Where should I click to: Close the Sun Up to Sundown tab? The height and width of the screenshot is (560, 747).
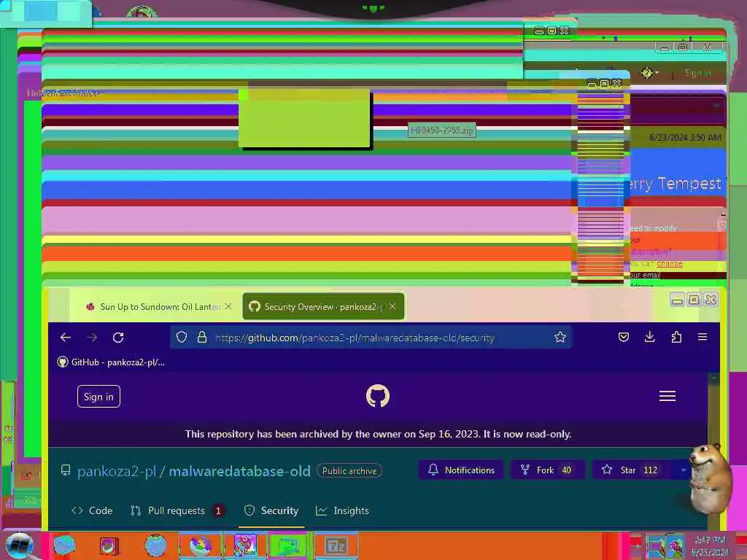click(228, 307)
